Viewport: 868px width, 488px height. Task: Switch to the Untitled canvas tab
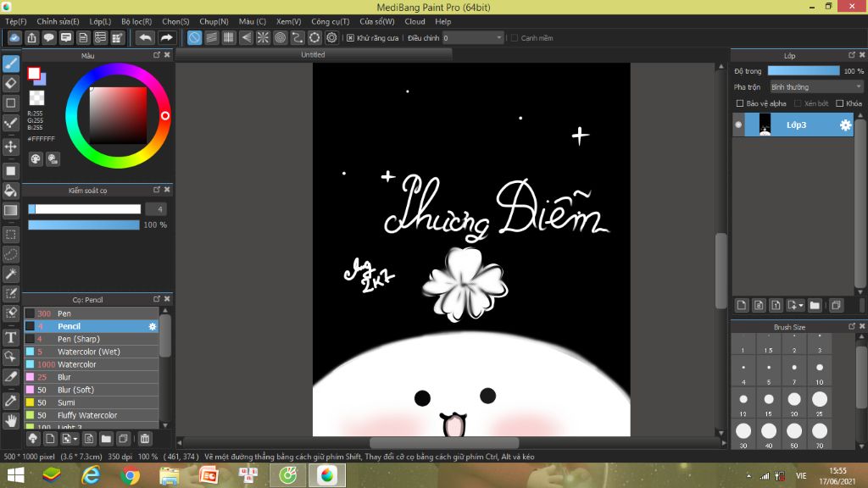[314, 55]
